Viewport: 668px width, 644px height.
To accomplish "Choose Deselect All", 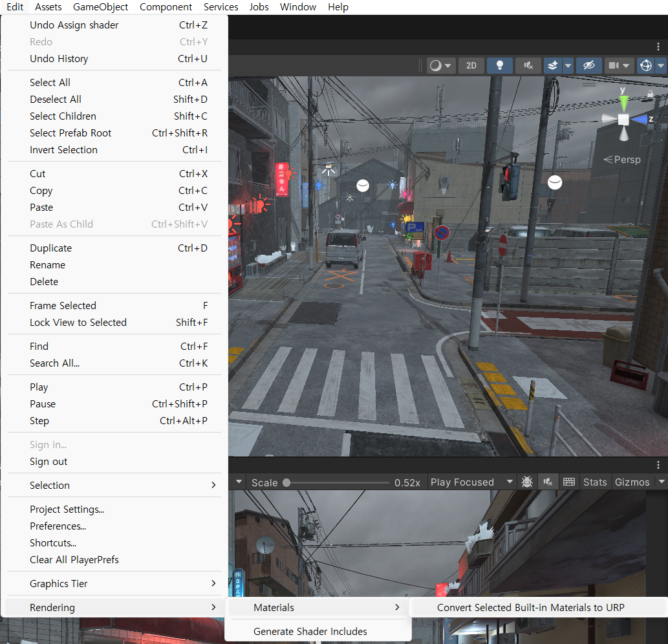I will [x=114, y=99].
